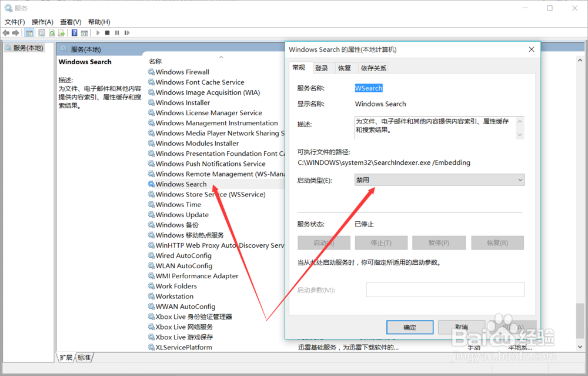Image resolution: width=588 pixels, height=376 pixels.
Task: Click the 取消 button to cancel
Action: click(461, 327)
